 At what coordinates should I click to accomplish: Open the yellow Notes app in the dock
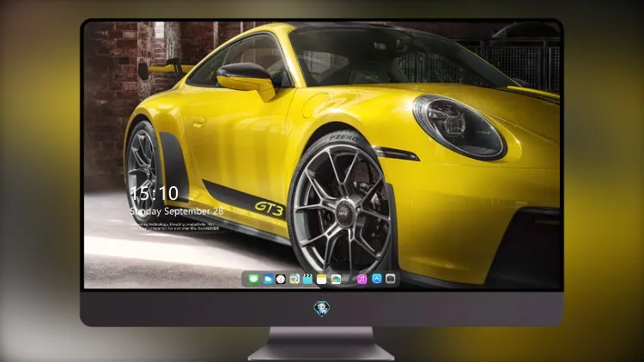pos(322,279)
